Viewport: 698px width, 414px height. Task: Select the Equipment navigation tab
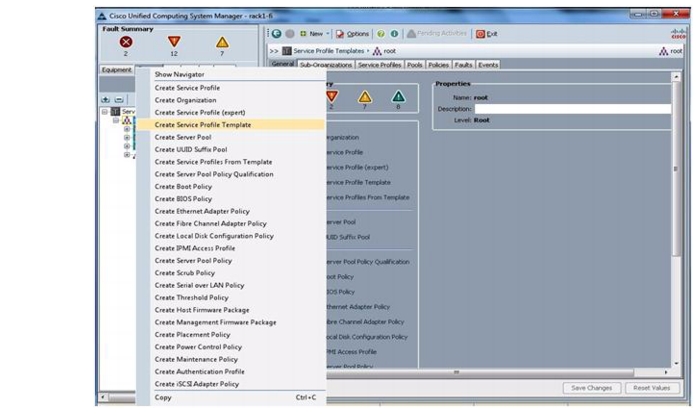click(117, 70)
